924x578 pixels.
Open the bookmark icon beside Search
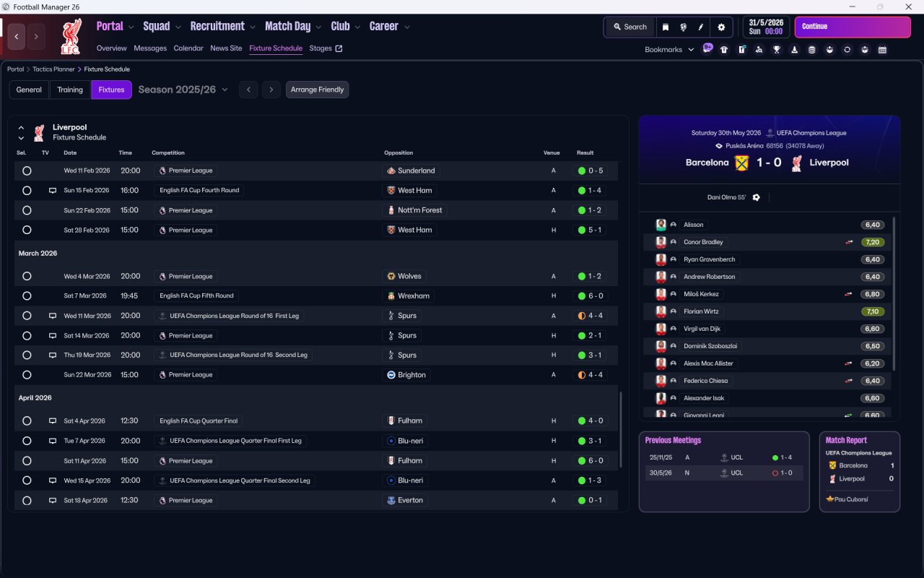(666, 27)
